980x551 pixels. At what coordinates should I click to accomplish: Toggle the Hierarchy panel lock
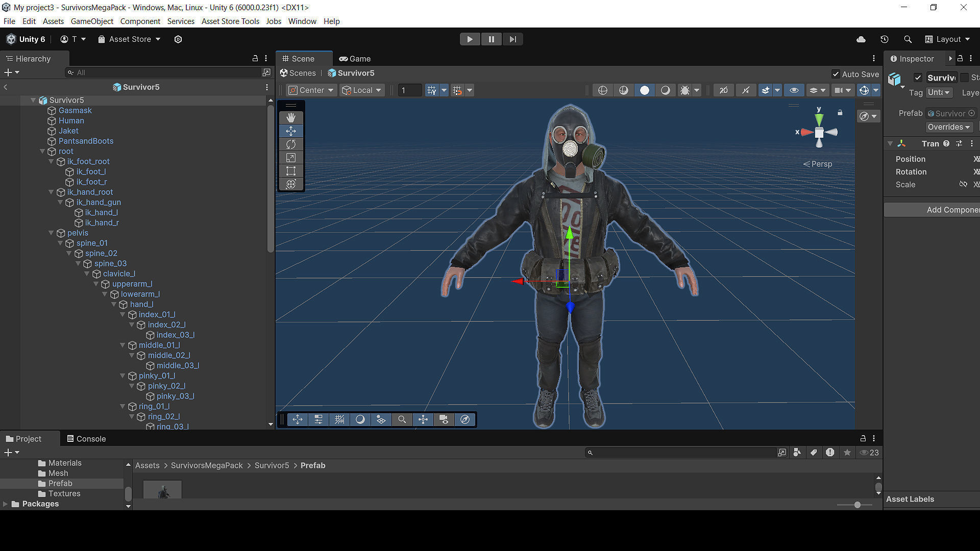point(255,58)
